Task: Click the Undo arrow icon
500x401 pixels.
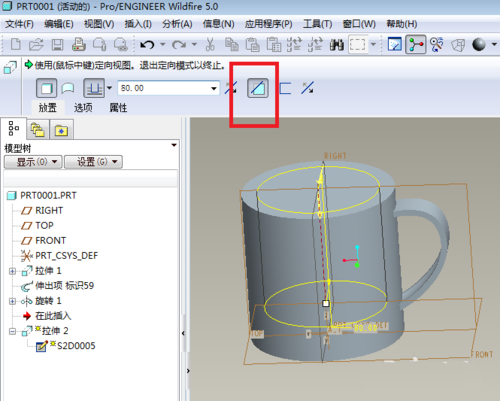Action: click(x=147, y=44)
